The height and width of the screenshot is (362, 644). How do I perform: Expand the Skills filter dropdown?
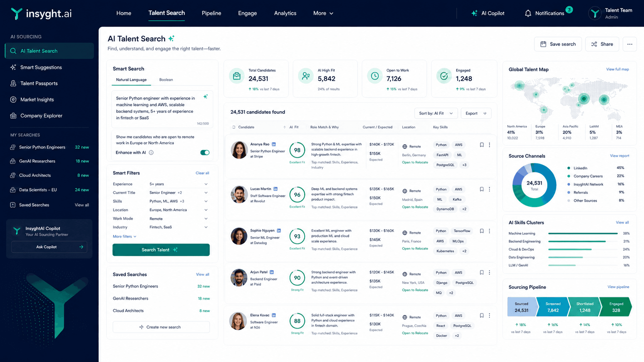206,201
